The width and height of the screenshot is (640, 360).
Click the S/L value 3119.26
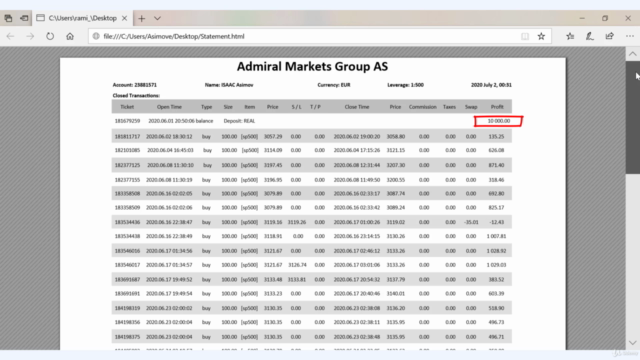coord(297,222)
